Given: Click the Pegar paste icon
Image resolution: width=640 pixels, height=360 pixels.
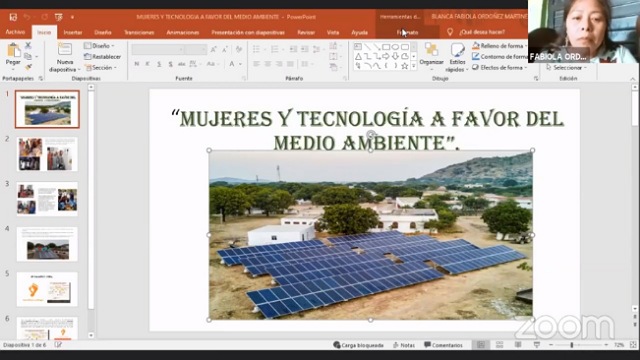Looking at the screenshot, I should 13,51.
